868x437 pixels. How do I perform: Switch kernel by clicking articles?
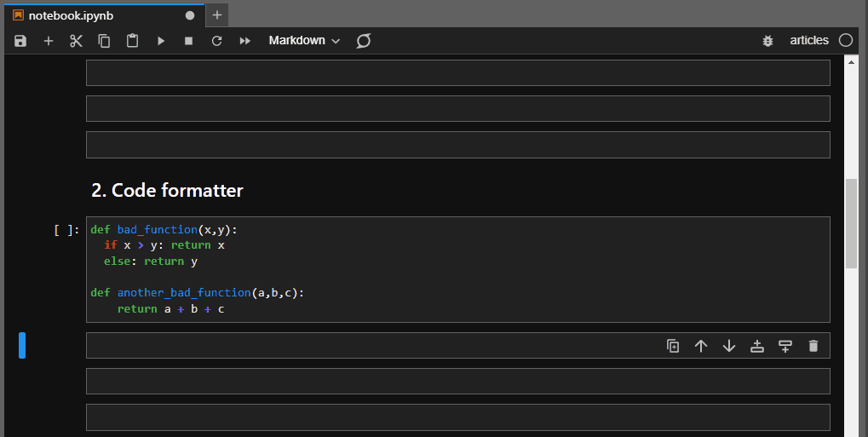pos(808,40)
